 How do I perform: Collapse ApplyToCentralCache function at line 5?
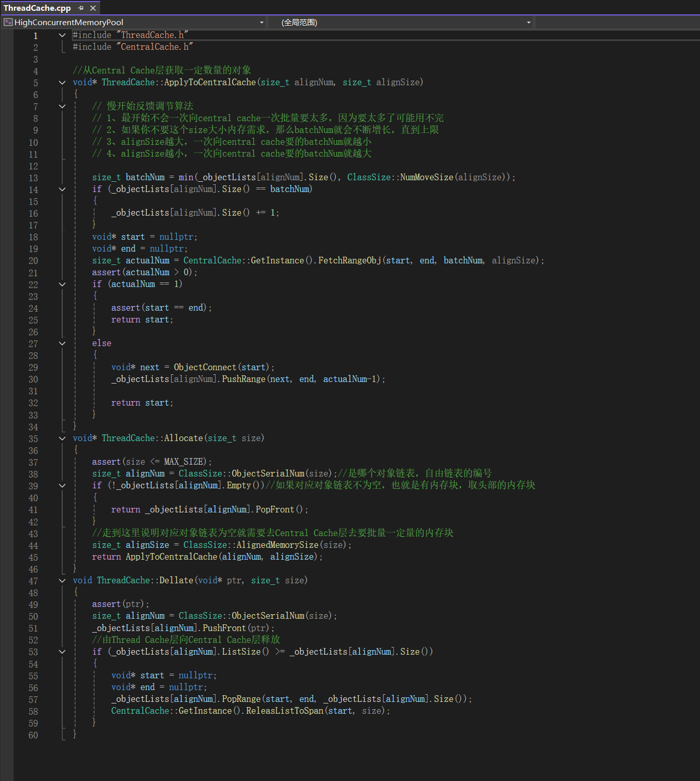pyautogui.click(x=62, y=83)
